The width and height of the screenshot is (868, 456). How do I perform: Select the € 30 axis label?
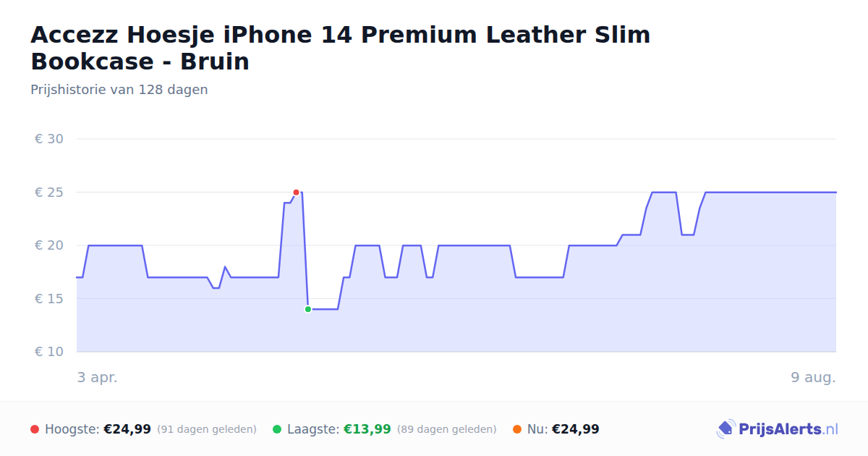coord(49,139)
